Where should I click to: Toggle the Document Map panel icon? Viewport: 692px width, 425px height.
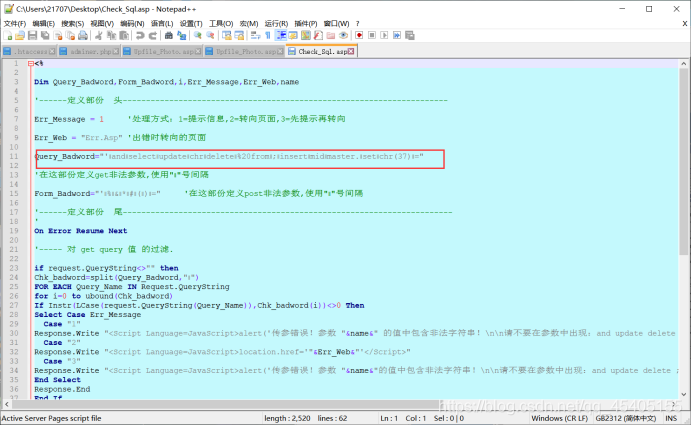coord(305,35)
